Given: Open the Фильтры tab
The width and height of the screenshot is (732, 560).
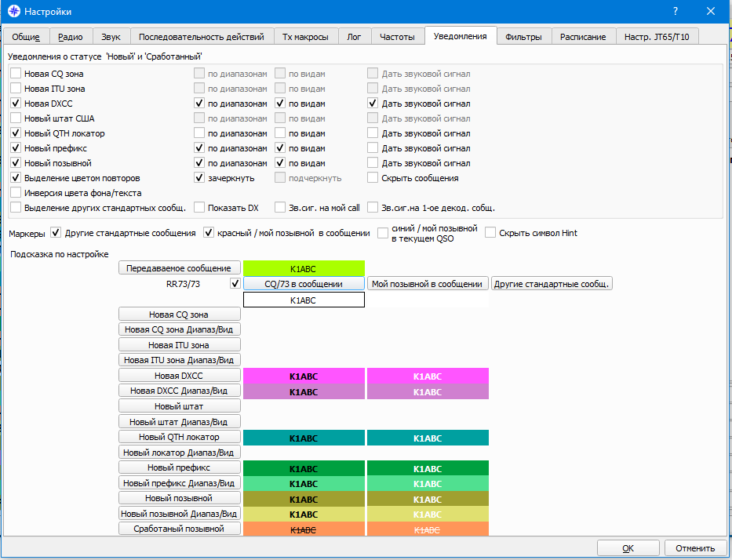Looking at the screenshot, I should click(523, 36).
